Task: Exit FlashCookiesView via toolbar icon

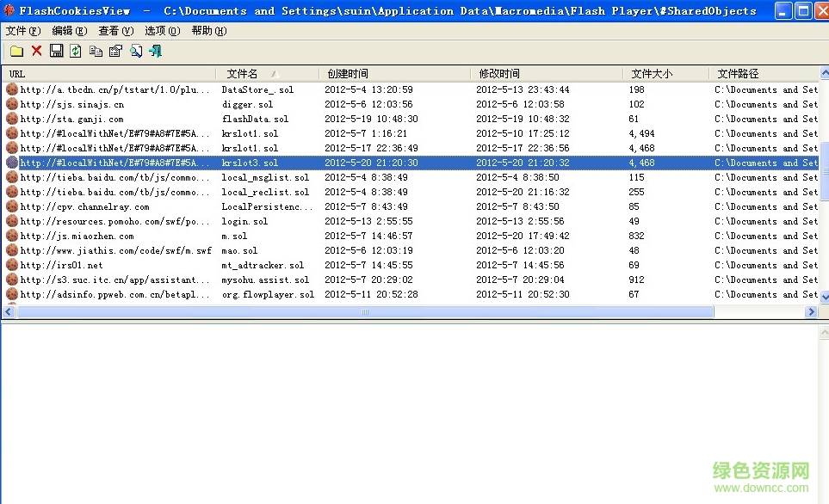Action: 156,51
